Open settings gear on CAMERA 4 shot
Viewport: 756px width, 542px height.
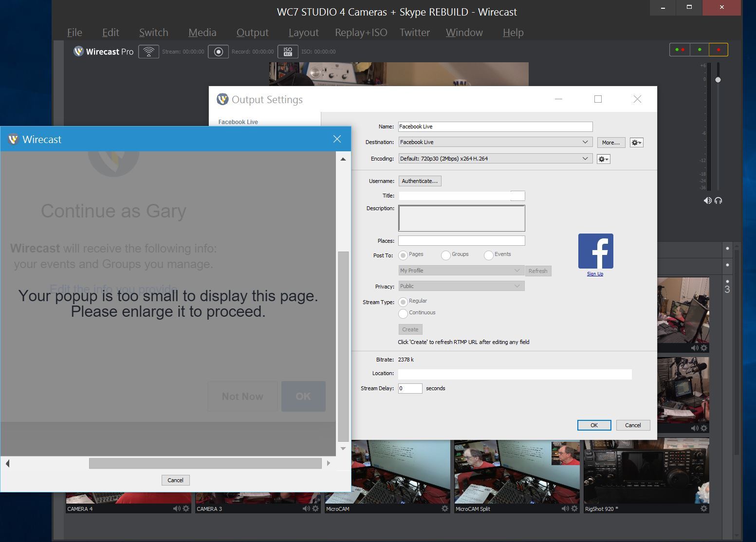coord(186,509)
